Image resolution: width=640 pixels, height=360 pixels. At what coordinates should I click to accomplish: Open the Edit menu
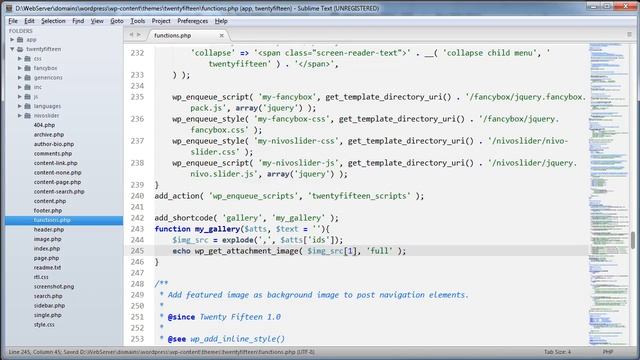[x=29, y=21]
